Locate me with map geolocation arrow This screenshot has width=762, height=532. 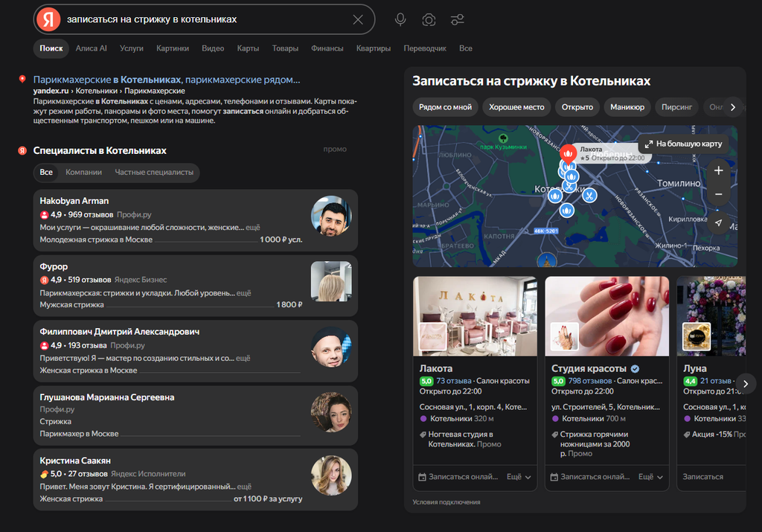tap(719, 223)
